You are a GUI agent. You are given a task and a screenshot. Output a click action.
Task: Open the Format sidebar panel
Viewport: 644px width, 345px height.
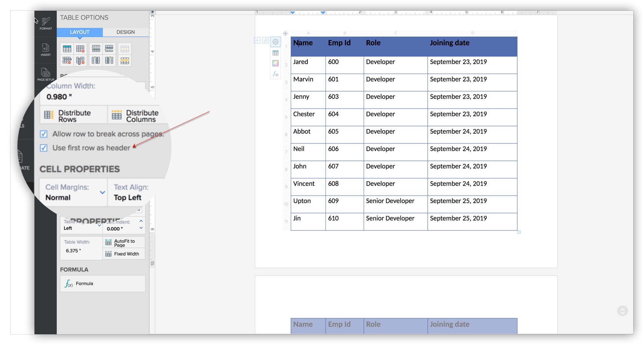coord(46,23)
